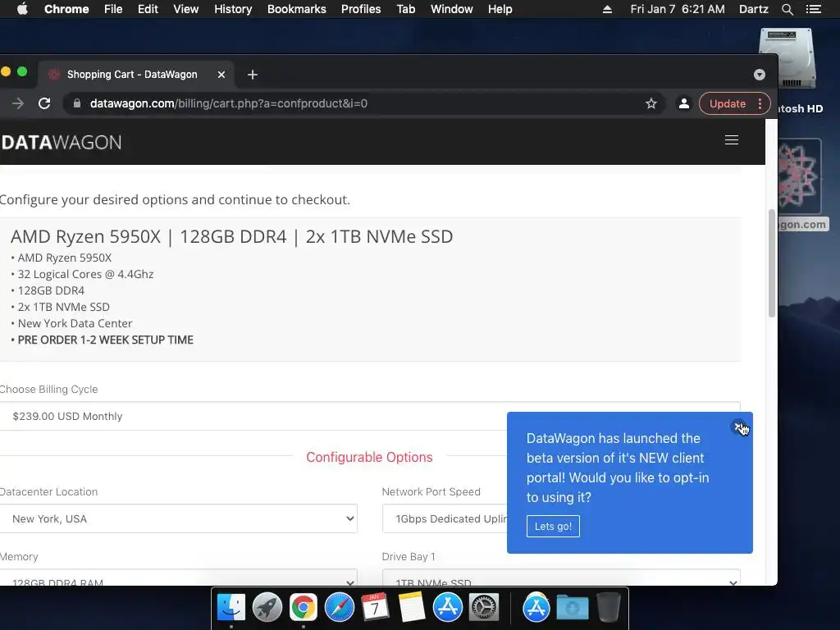View site info via the lock icon
The image size is (840, 630).
click(76, 103)
